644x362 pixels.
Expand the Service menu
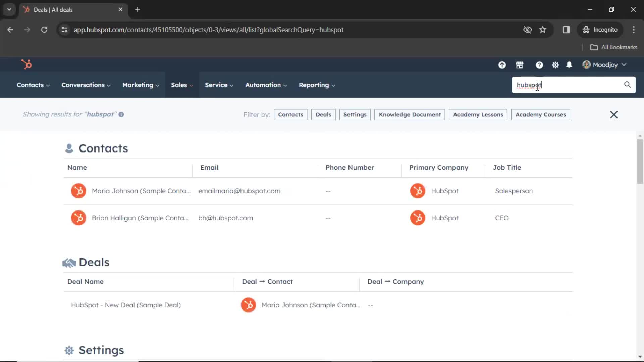(x=219, y=85)
